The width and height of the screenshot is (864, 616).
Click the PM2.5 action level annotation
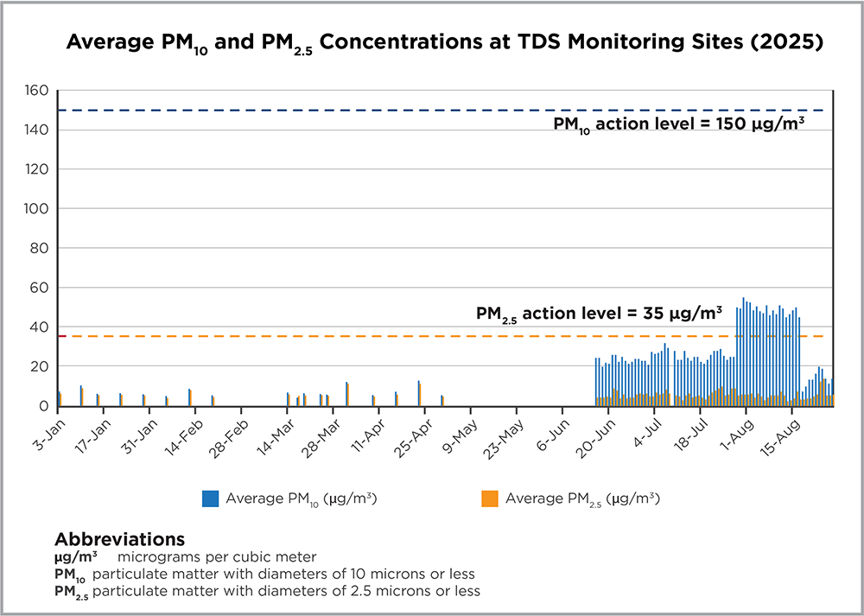(600, 313)
